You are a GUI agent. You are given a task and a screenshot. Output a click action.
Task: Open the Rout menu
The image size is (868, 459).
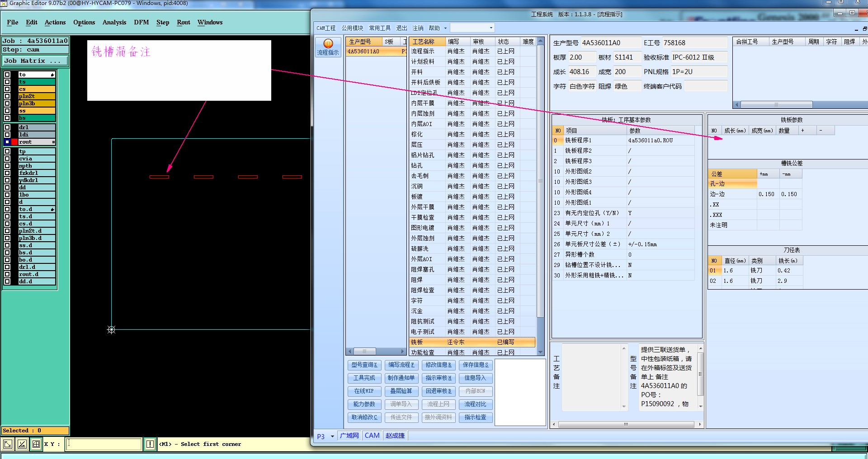(184, 22)
